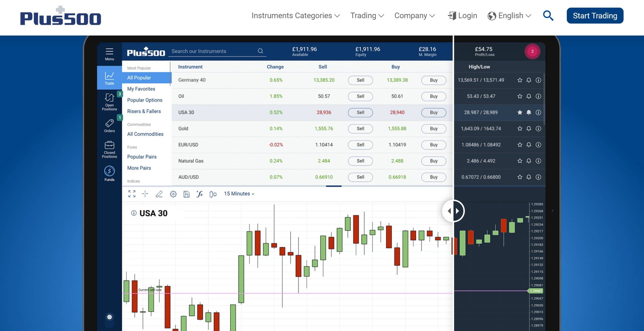The image size is (644, 331).
Task: Sort by the Change column header
Action: (275, 67)
